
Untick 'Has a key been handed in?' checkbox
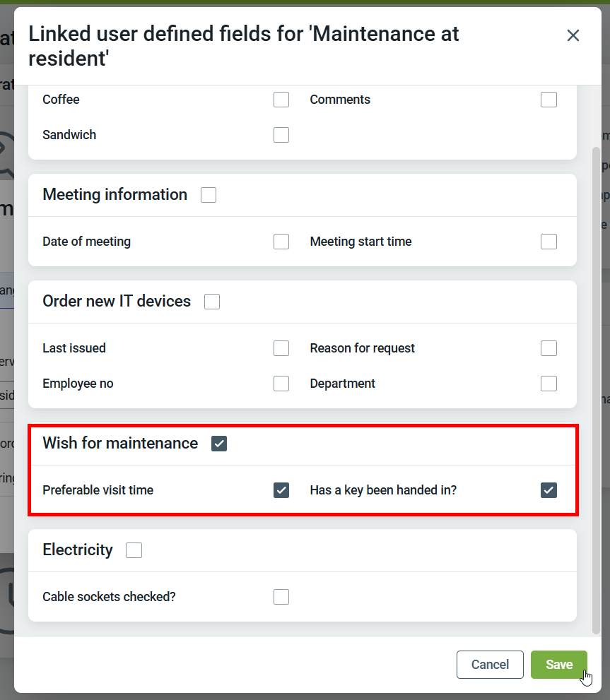tap(549, 490)
